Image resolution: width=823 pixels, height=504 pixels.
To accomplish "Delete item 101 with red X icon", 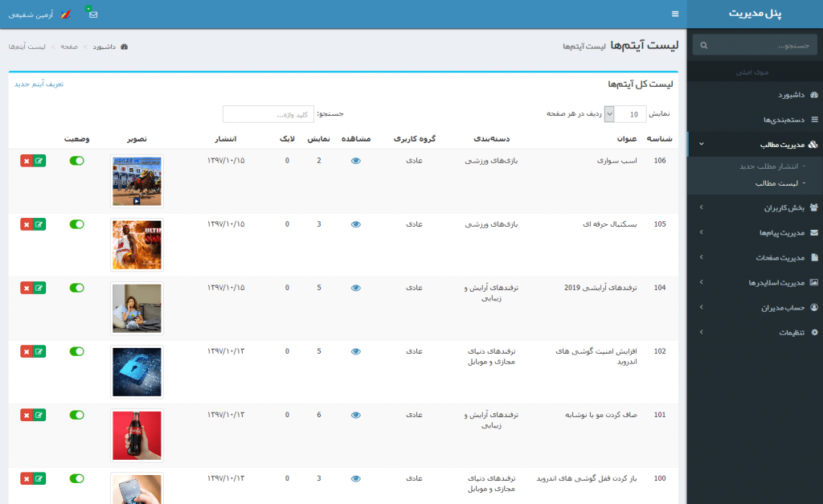I will 27,415.
